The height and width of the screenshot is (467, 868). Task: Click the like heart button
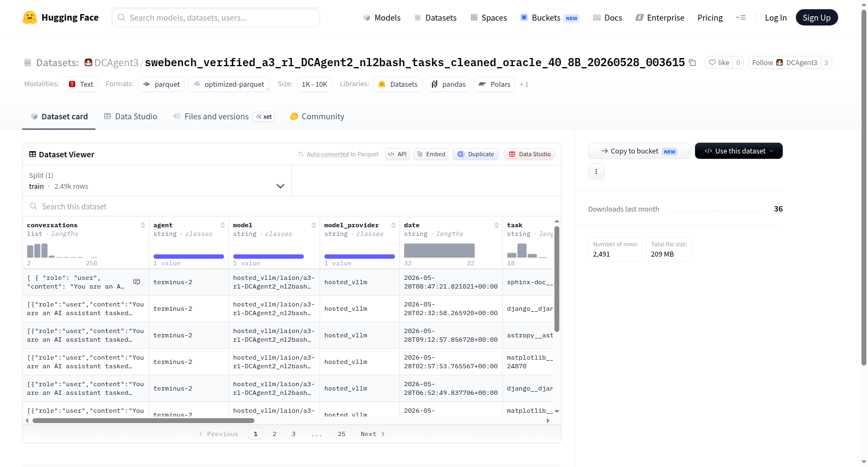coord(719,62)
